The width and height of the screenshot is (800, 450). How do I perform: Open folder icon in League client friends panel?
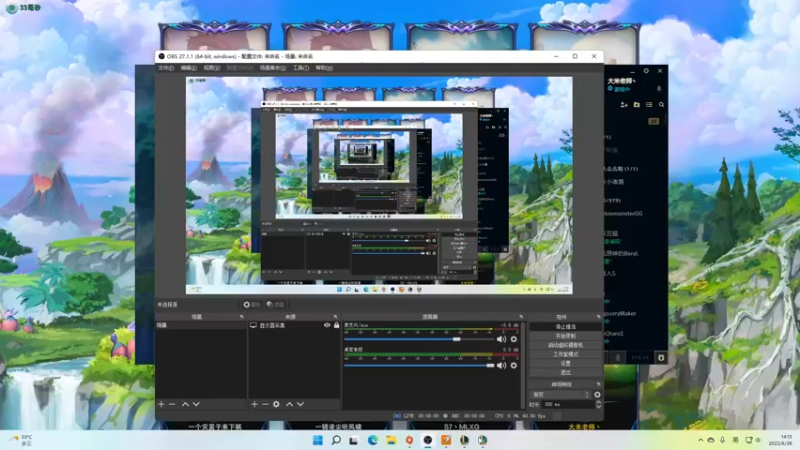(636, 105)
